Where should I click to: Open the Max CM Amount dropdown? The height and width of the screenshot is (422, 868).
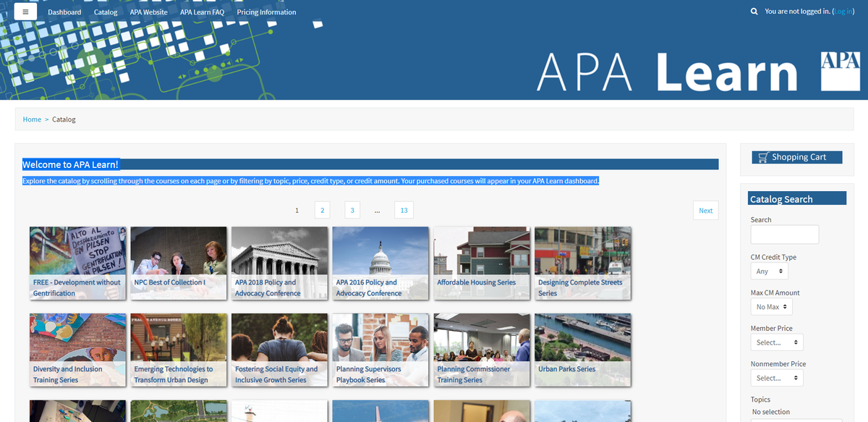point(772,307)
